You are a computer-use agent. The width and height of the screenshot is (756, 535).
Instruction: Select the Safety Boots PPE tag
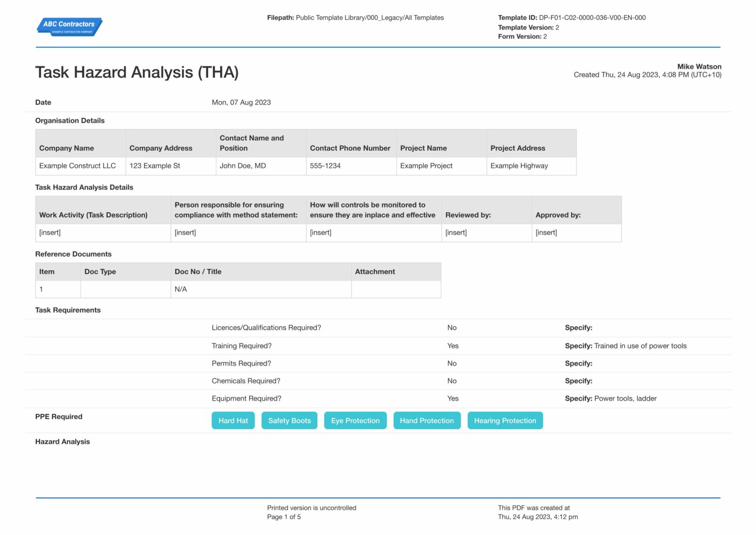(x=289, y=420)
